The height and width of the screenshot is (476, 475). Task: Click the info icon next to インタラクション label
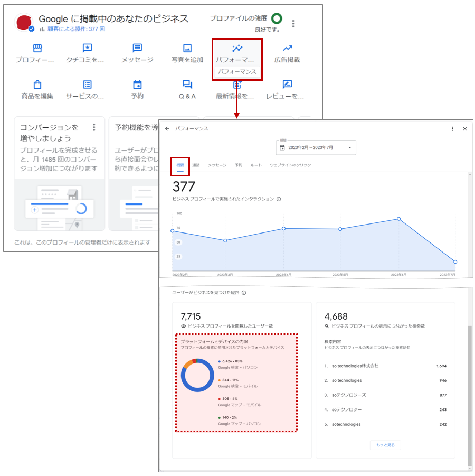point(279,199)
